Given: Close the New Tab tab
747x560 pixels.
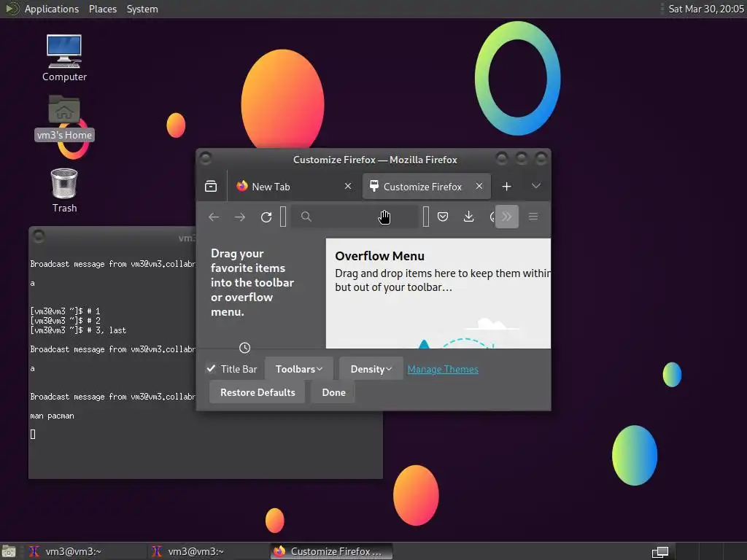Looking at the screenshot, I should pyautogui.click(x=348, y=186).
